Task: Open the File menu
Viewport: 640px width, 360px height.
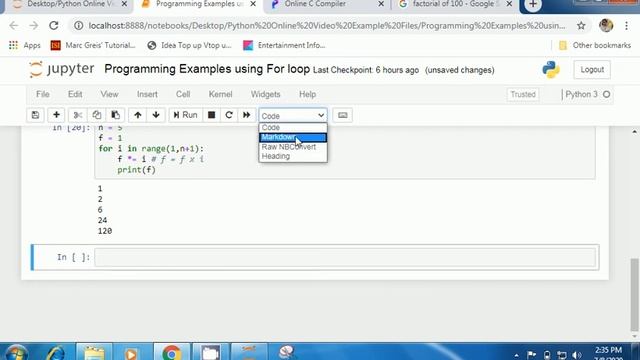Action: click(42, 94)
